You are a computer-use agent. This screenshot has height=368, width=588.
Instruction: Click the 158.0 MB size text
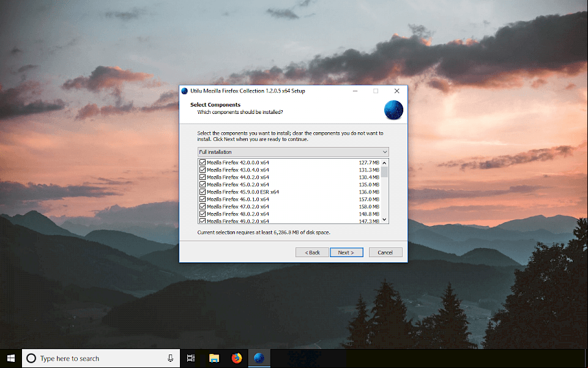(x=369, y=207)
